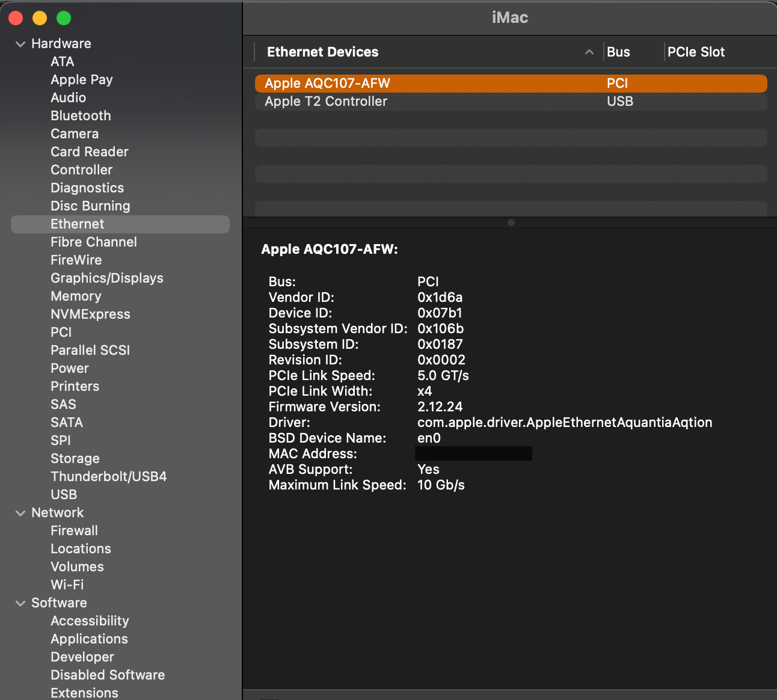This screenshot has height=700, width=777.
Task: Open Accessibility under Software
Action: point(90,621)
